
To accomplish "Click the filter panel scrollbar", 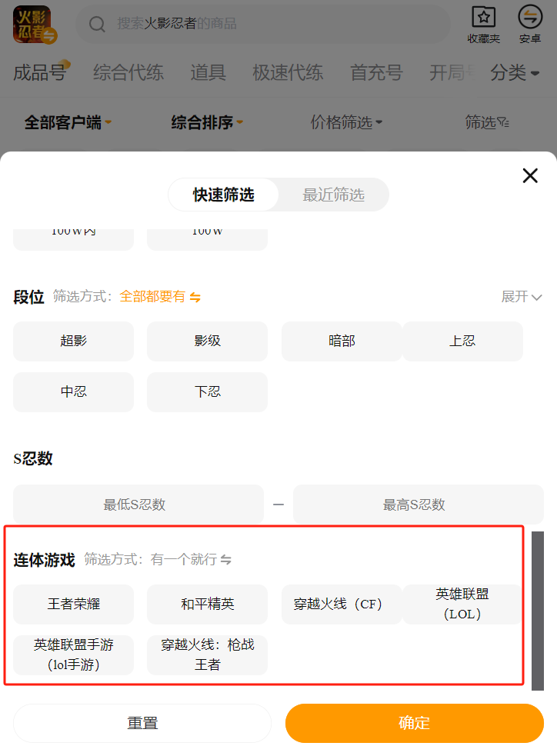I will 538,611.
